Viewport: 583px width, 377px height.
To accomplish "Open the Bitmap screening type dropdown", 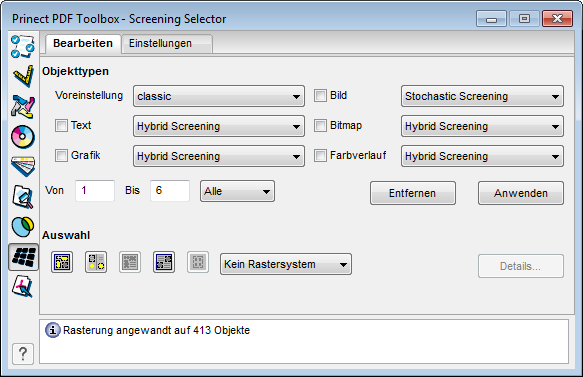I will point(482,126).
